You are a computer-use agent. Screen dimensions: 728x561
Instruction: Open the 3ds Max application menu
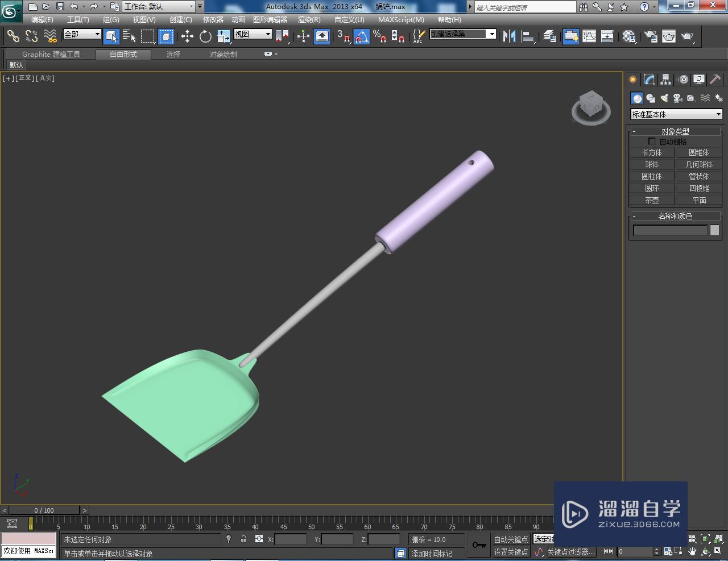click(x=11, y=11)
